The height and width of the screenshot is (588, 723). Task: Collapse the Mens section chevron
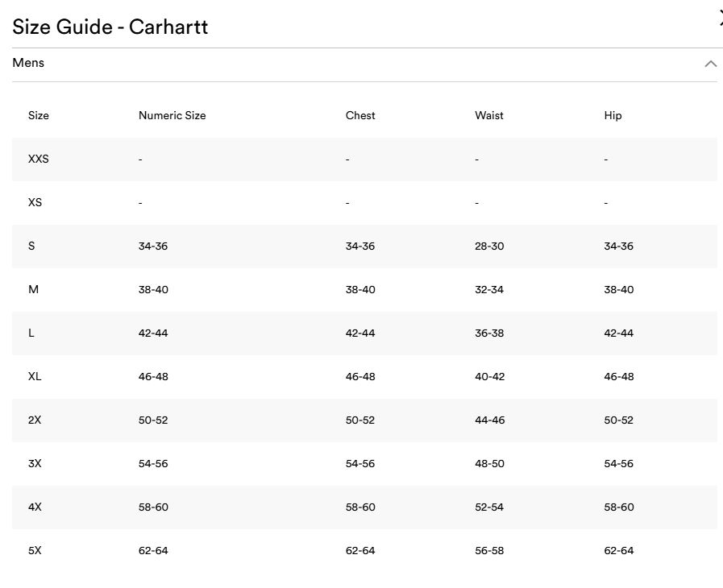click(x=710, y=64)
